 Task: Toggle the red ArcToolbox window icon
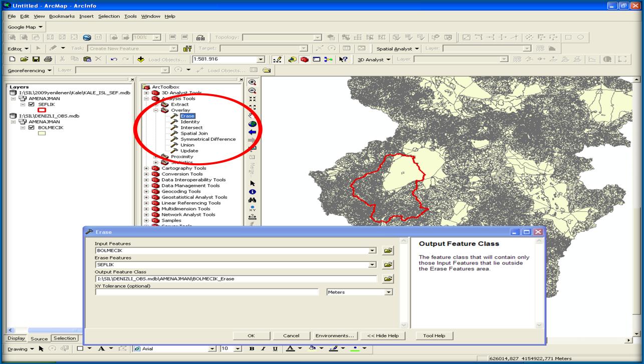(304, 60)
